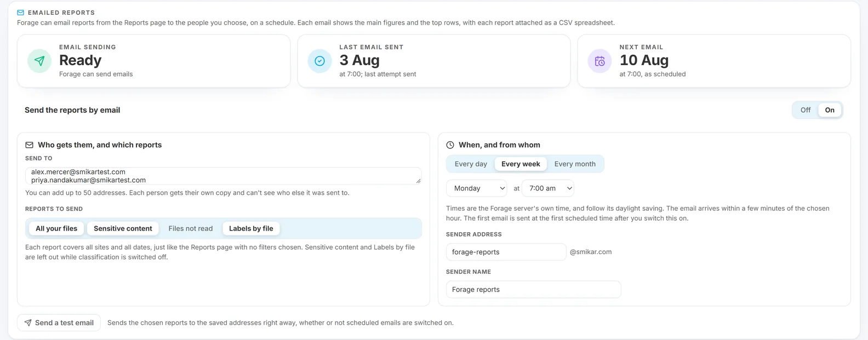The width and height of the screenshot is (868, 340).
Task: Select the Every day schedule
Action: click(471, 164)
